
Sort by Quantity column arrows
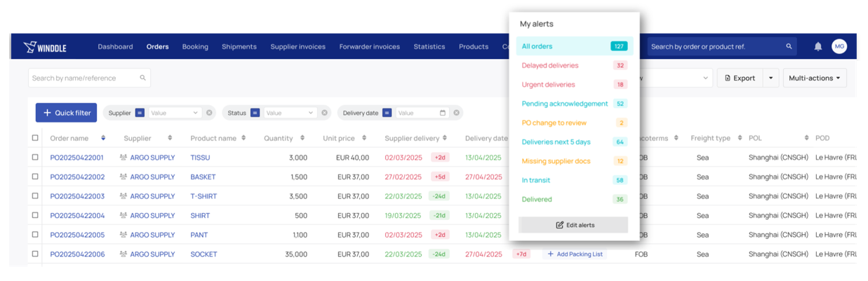coord(302,138)
